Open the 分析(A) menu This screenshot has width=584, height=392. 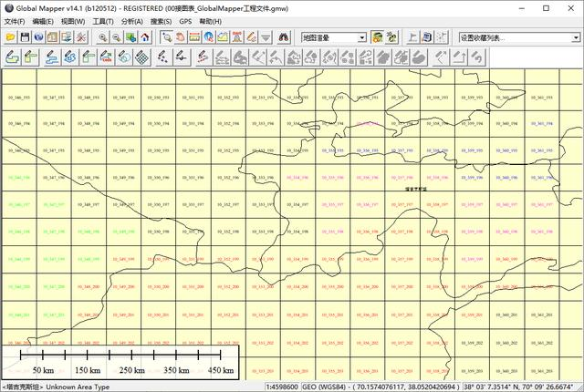pos(131,21)
